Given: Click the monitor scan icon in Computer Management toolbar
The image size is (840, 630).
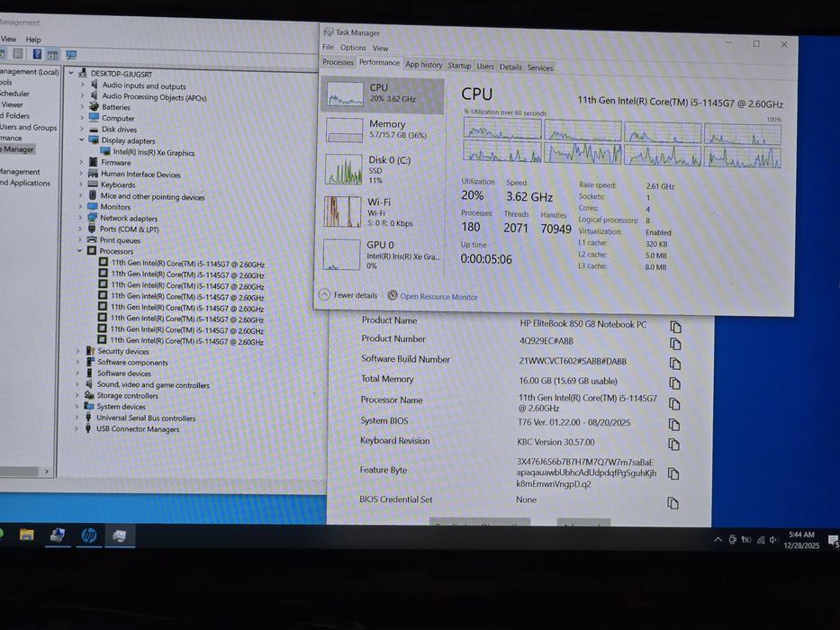Looking at the screenshot, I should [x=71, y=54].
